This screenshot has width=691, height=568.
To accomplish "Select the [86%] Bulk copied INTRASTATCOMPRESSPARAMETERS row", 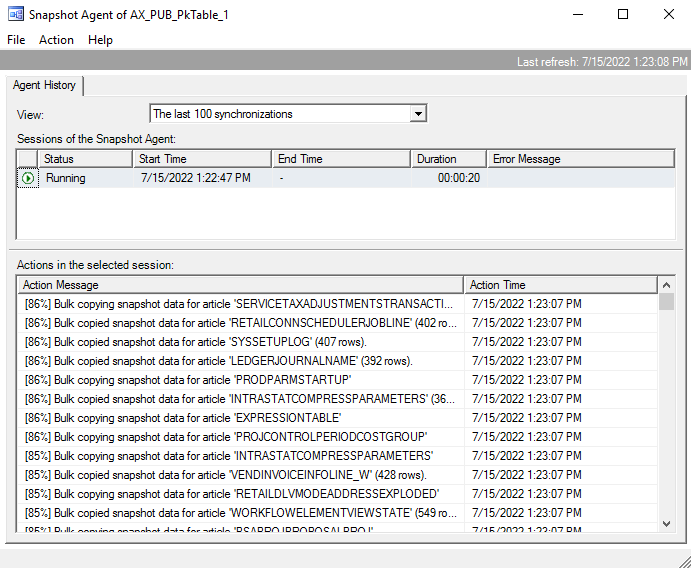I will click(338, 399).
